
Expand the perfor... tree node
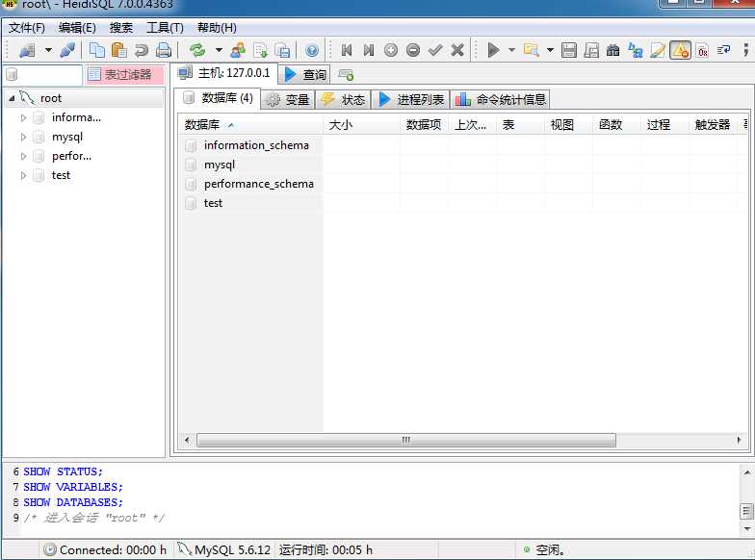23,156
